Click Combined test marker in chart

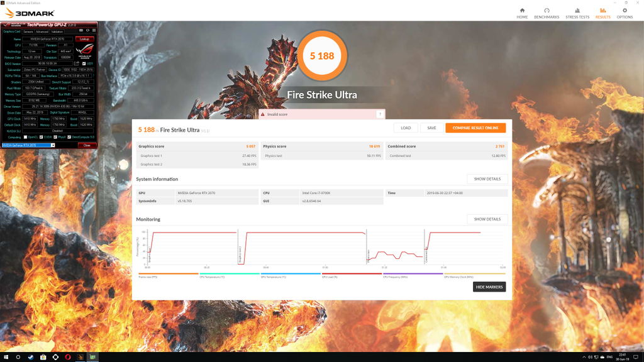[x=426, y=256]
